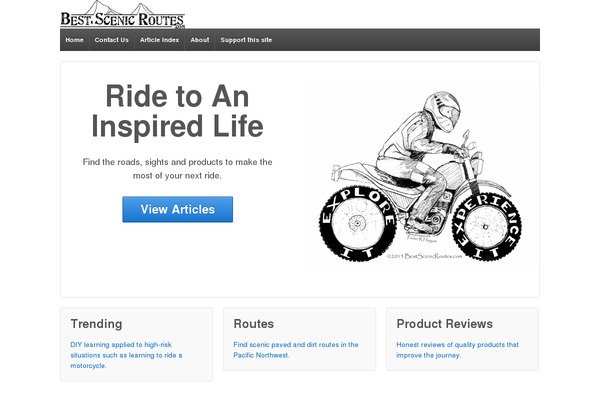Click the Experience It front wheel
Viewport: 600px width, 400px height.
click(486, 226)
